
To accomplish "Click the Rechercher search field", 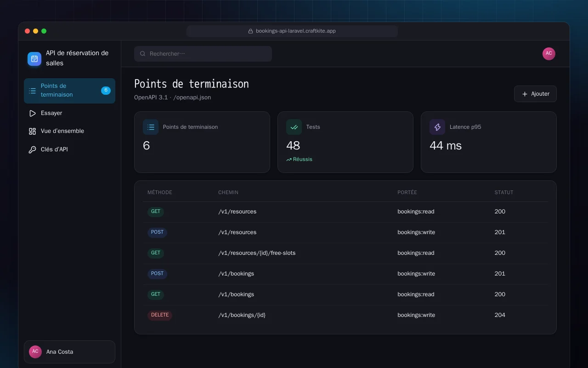I will click(x=203, y=54).
